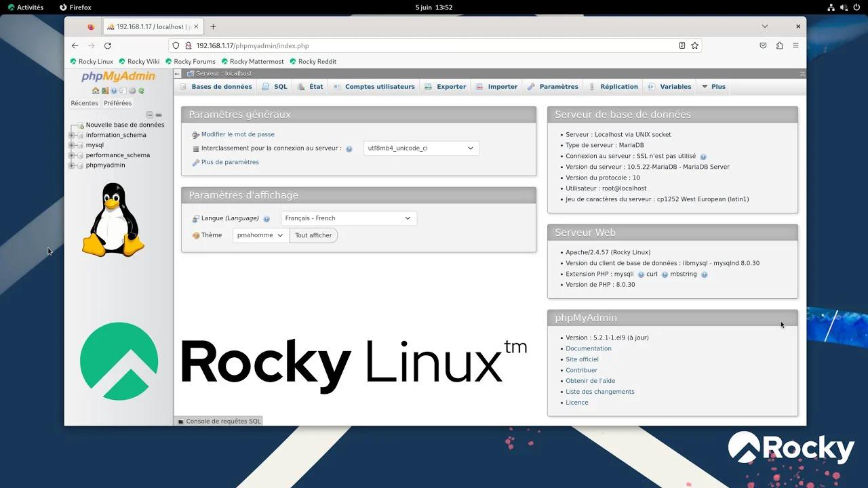
Task: Click the log out icon in the sidebar
Action: coord(104,91)
